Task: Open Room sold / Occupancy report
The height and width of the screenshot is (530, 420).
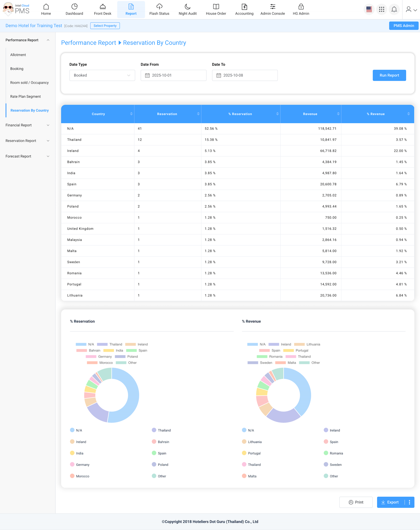Action: coord(29,83)
